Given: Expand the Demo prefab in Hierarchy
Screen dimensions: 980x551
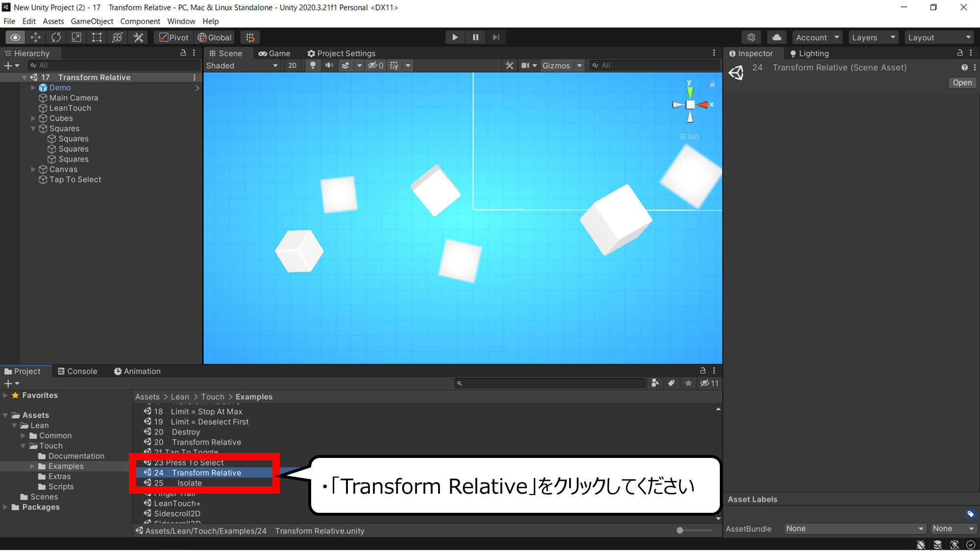Looking at the screenshot, I should point(33,88).
